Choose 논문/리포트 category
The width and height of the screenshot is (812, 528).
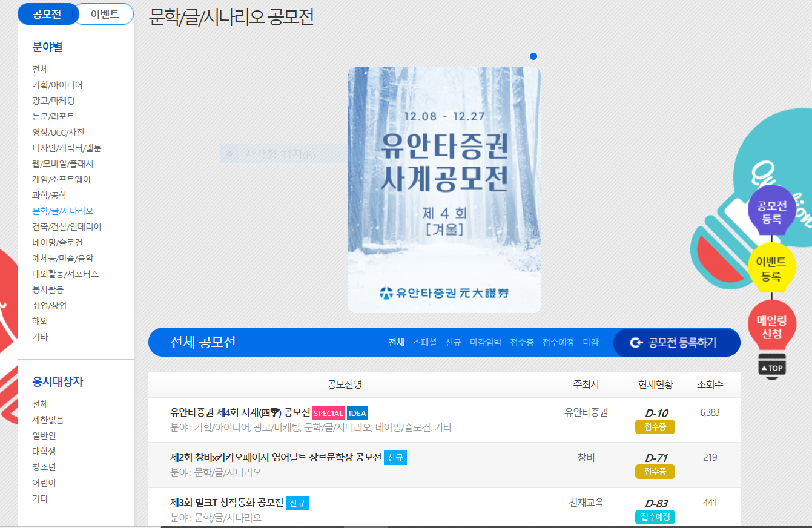[x=53, y=116]
